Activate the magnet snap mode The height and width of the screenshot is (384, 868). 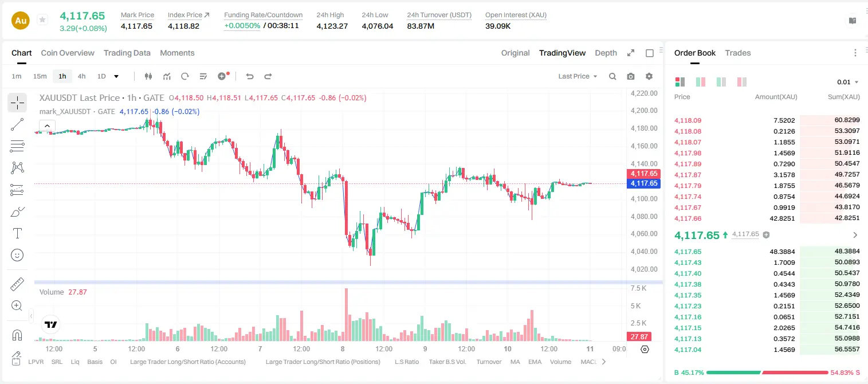[17, 335]
